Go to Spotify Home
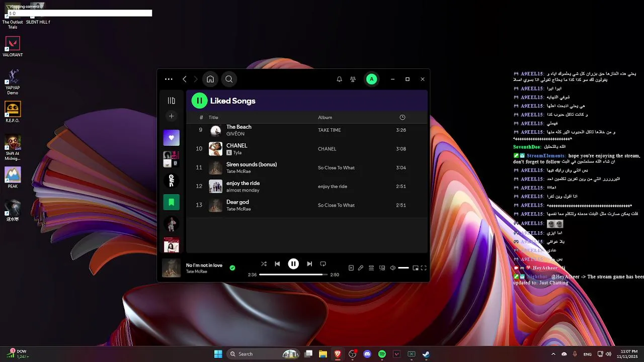 click(x=210, y=79)
